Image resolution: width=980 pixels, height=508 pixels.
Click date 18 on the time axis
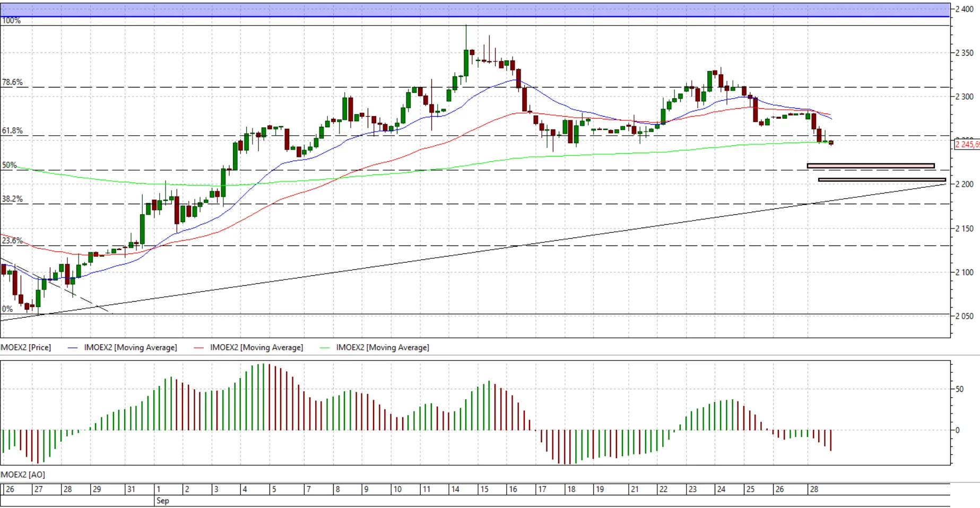click(571, 489)
